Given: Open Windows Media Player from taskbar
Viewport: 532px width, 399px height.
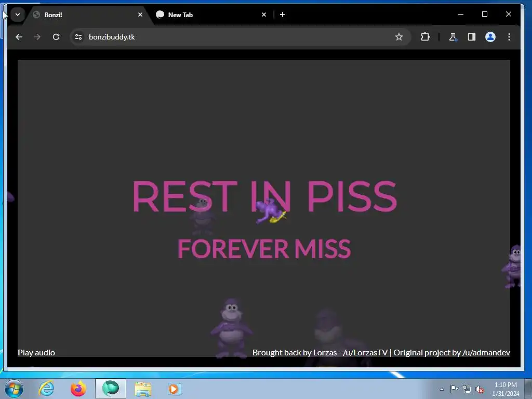Looking at the screenshot, I should (175, 389).
